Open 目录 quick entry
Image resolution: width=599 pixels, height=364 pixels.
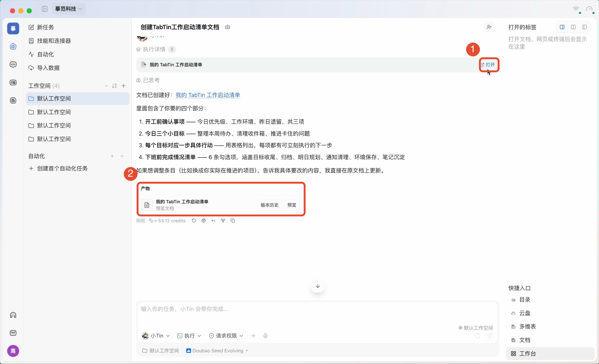[x=550, y=300]
